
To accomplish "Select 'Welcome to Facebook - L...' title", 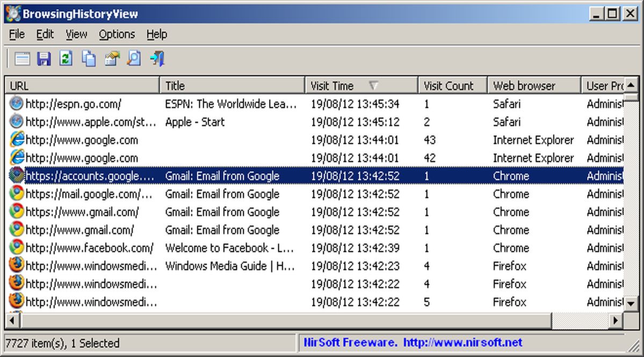I will [229, 248].
